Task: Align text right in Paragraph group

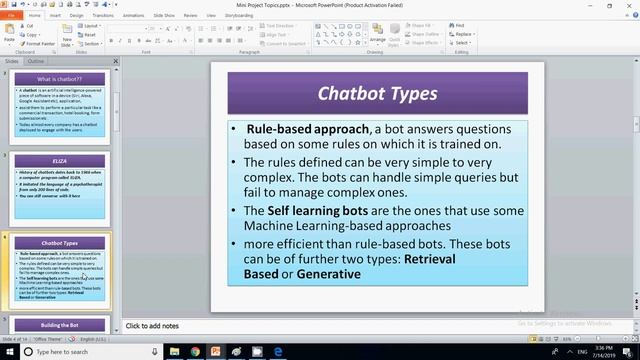Action: point(219,41)
